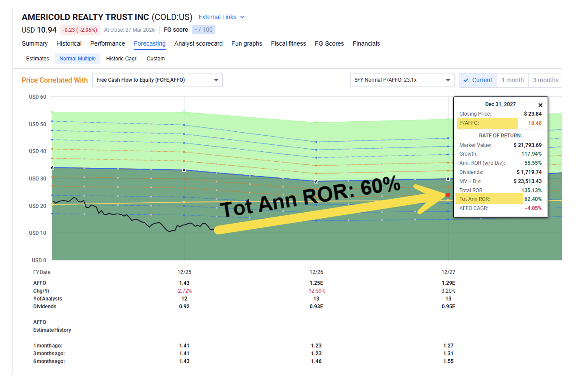The width and height of the screenshot is (586, 392).
Task: Open External Links dropdown menu
Action: [x=218, y=17]
